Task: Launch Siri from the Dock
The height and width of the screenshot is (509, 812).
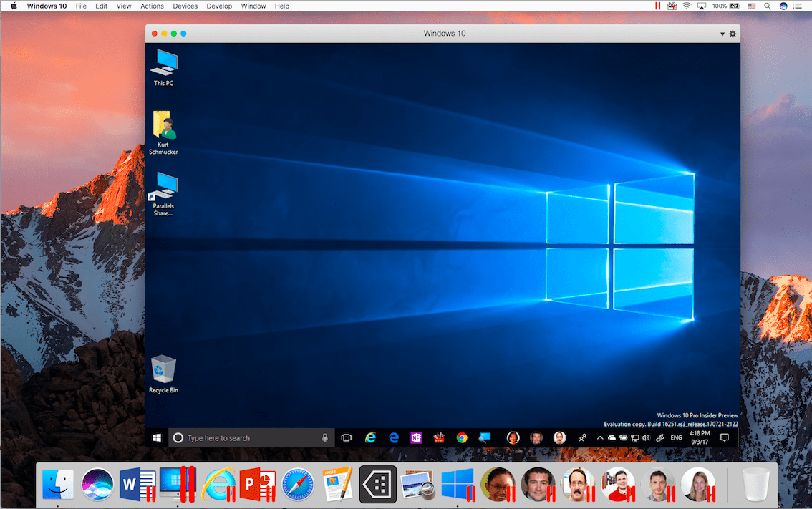Action: (97, 485)
